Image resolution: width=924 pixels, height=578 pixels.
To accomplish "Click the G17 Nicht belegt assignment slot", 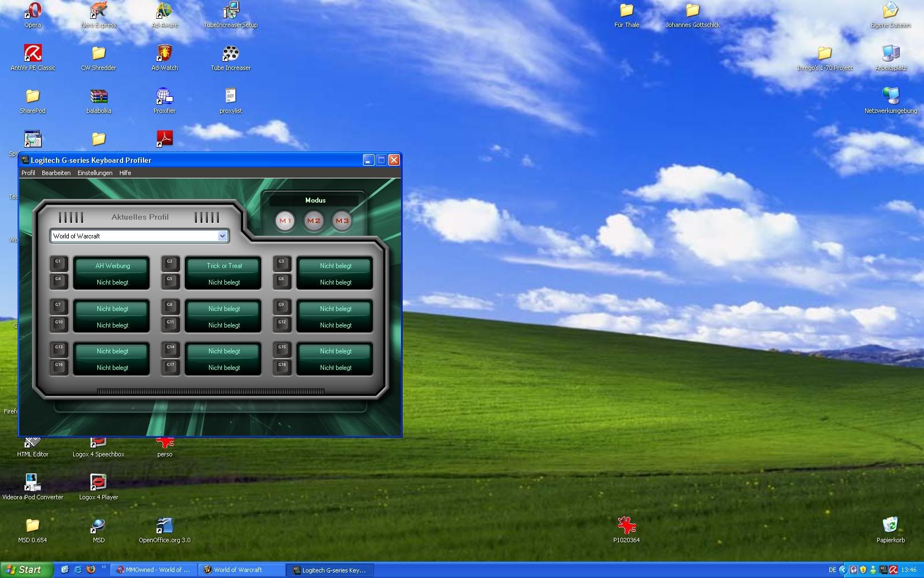I will point(224,368).
